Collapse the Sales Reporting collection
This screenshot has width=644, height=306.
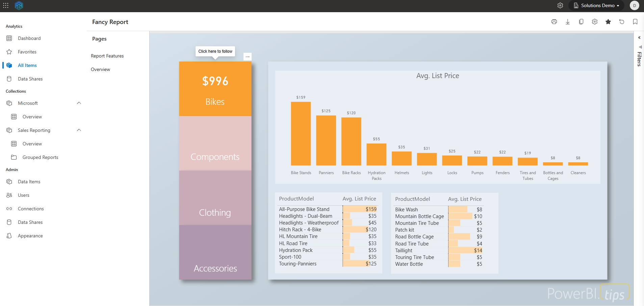coord(79,130)
